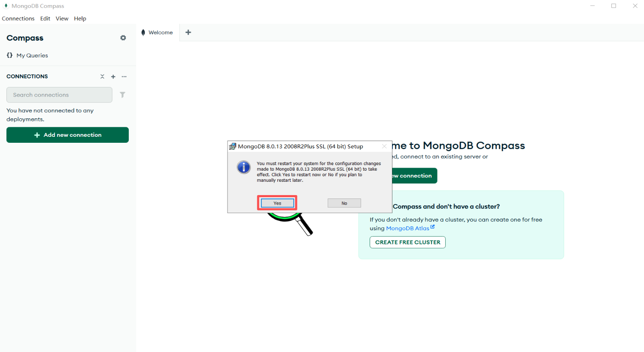644x352 pixels.
Task: Click Add new connection button
Action: click(x=67, y=135)
